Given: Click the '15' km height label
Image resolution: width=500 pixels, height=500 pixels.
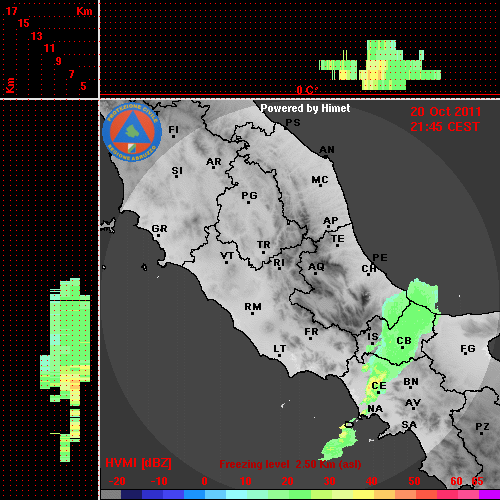Looking at the screenshot, I should pos(24,23).
